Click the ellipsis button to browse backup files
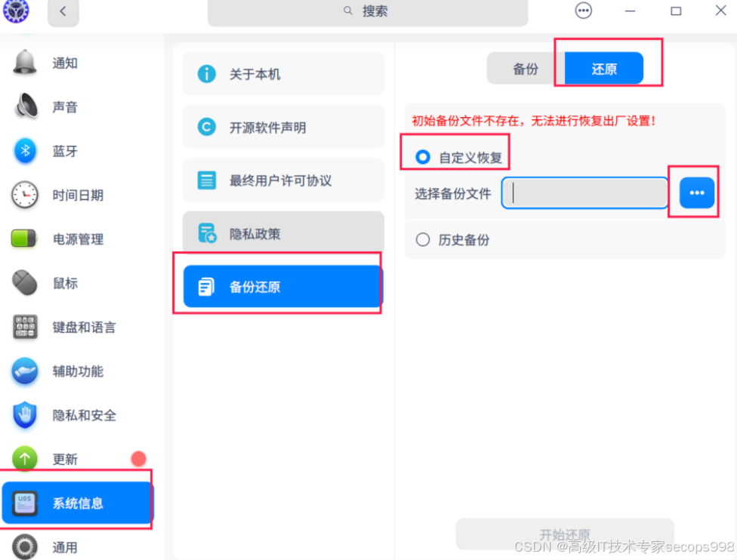The width and height of the screenshot is (737, 560). point(695,193)
